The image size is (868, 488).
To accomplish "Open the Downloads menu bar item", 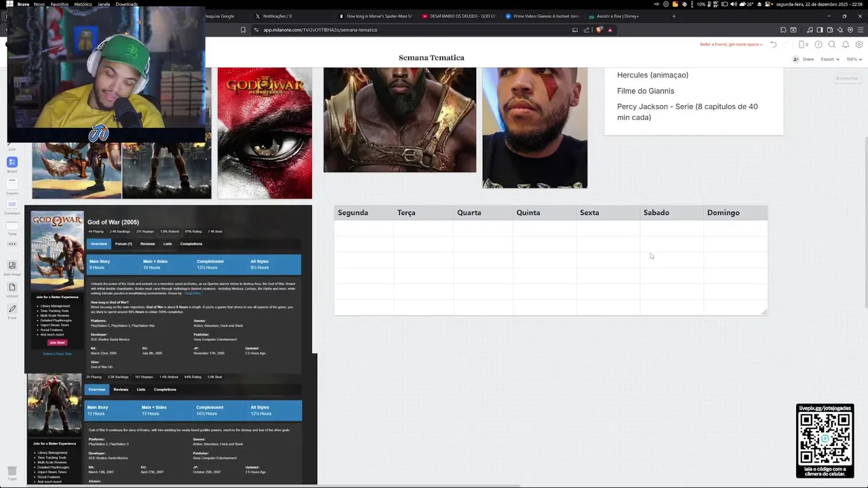I will point(127,4).
